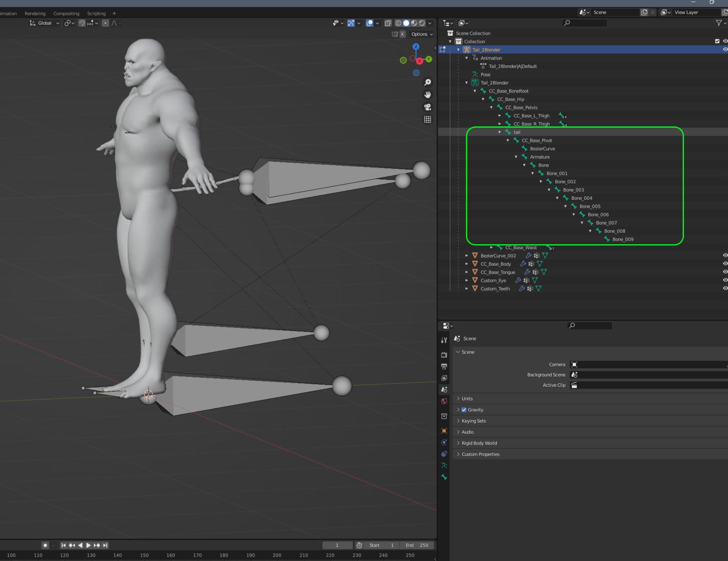Image resolution: width=728 pixels, height=561 pixels.
Task: Jump to the timeline start frame
Action: (x=64, y=545)
